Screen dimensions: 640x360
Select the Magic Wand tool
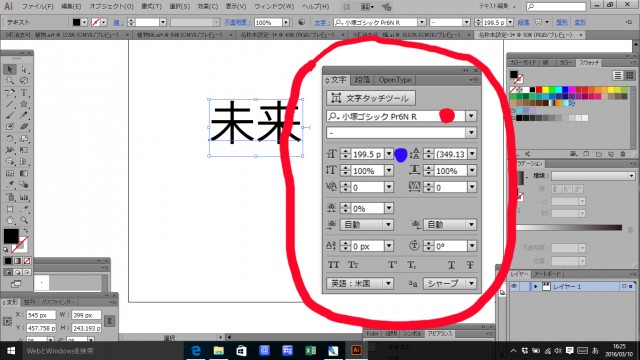[x=10, y=81]
